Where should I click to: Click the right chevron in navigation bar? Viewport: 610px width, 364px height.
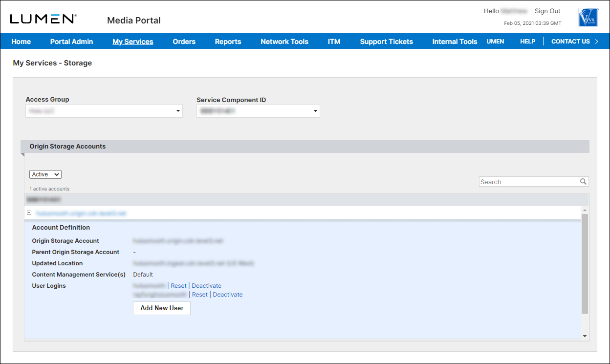[596, 42]
